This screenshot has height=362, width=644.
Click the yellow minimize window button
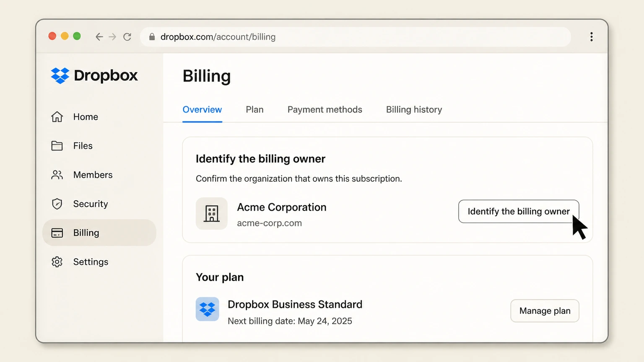(x=65, y=36)
